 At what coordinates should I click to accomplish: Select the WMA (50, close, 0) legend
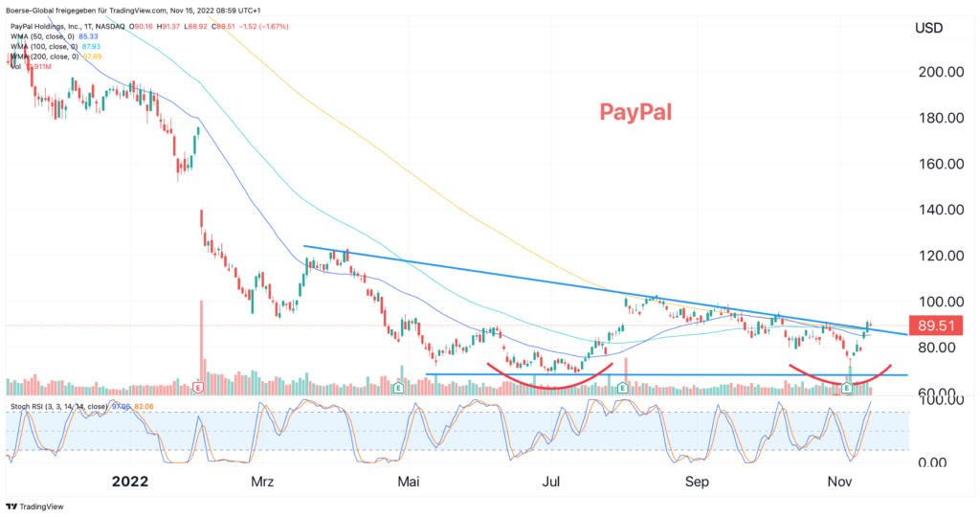(44, 37)
